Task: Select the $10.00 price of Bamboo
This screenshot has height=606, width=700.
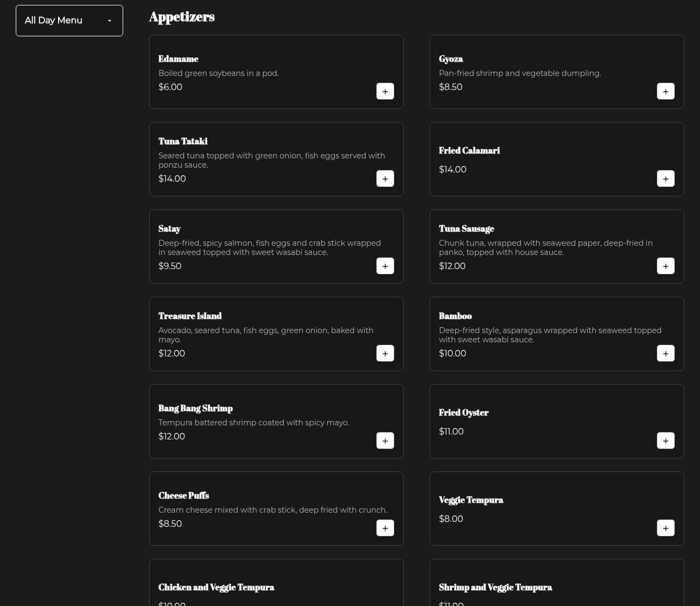Action: (453, 353)
